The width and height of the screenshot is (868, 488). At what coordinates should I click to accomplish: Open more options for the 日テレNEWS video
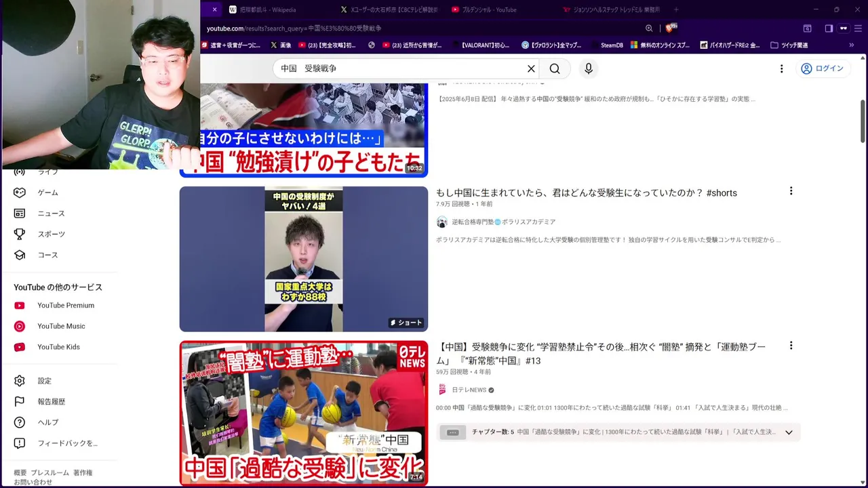[x=791, y=346]
